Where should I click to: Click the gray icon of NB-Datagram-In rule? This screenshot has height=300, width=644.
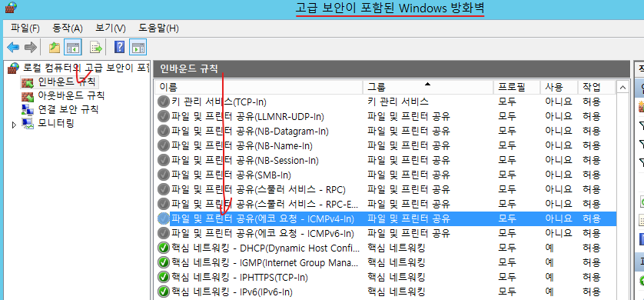click(x=164, y=131)
